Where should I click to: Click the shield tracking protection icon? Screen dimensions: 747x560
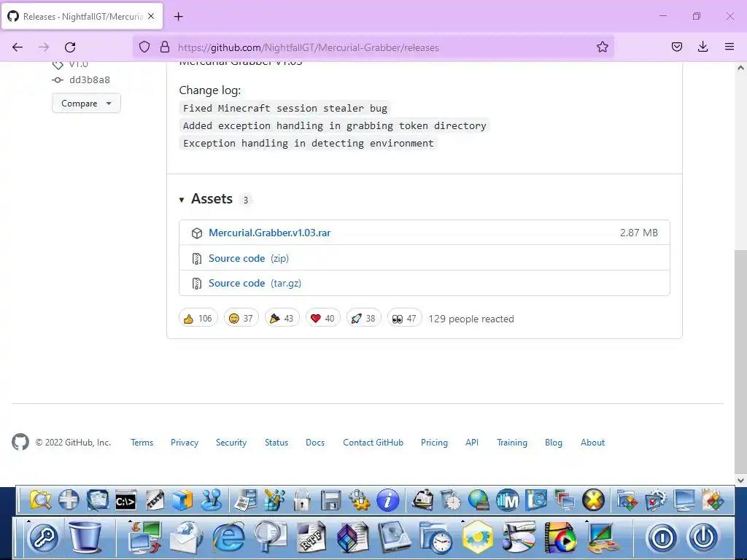(144, 47)
